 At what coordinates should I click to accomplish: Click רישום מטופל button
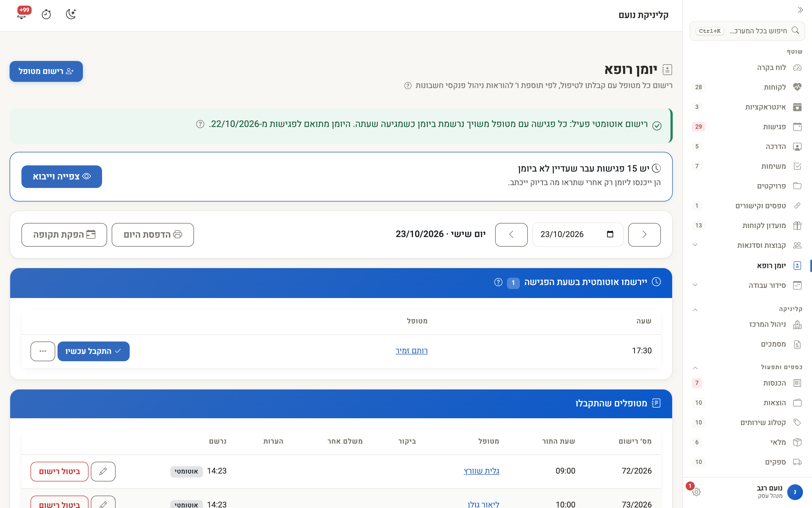[x=46, y=71]
